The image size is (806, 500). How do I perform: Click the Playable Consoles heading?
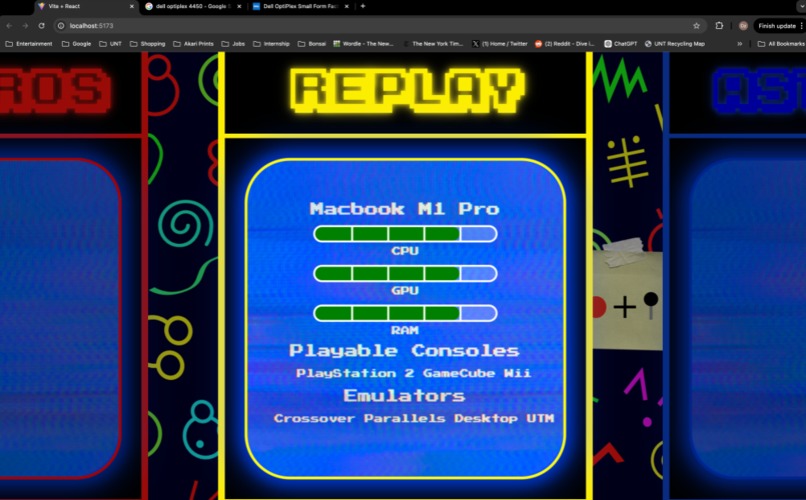pos(404,350)
